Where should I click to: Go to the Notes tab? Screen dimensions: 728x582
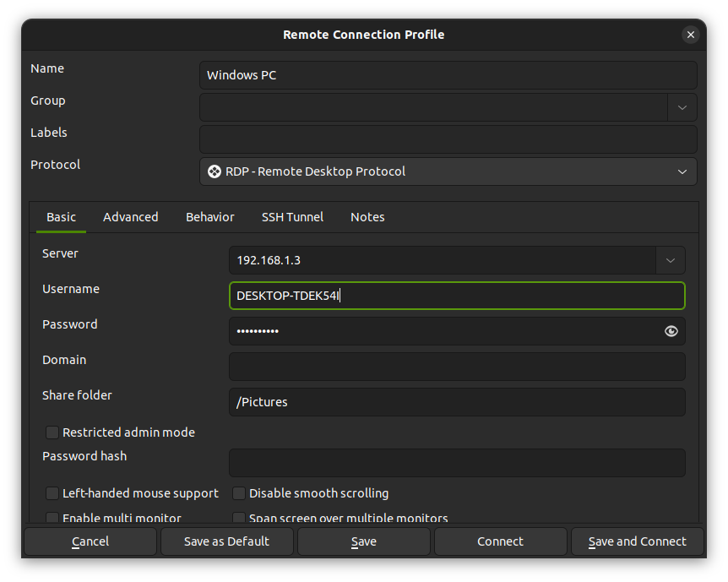tap(367, 217)
